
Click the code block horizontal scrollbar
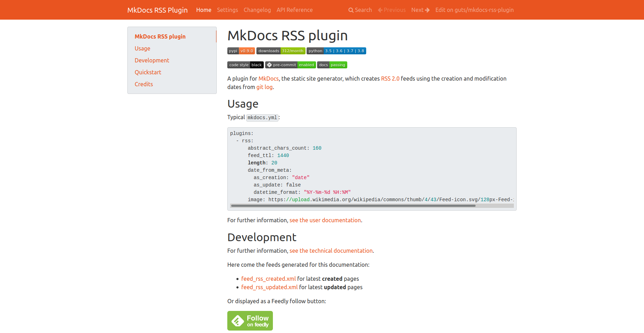pyautogui.click(x=353, y=206)
